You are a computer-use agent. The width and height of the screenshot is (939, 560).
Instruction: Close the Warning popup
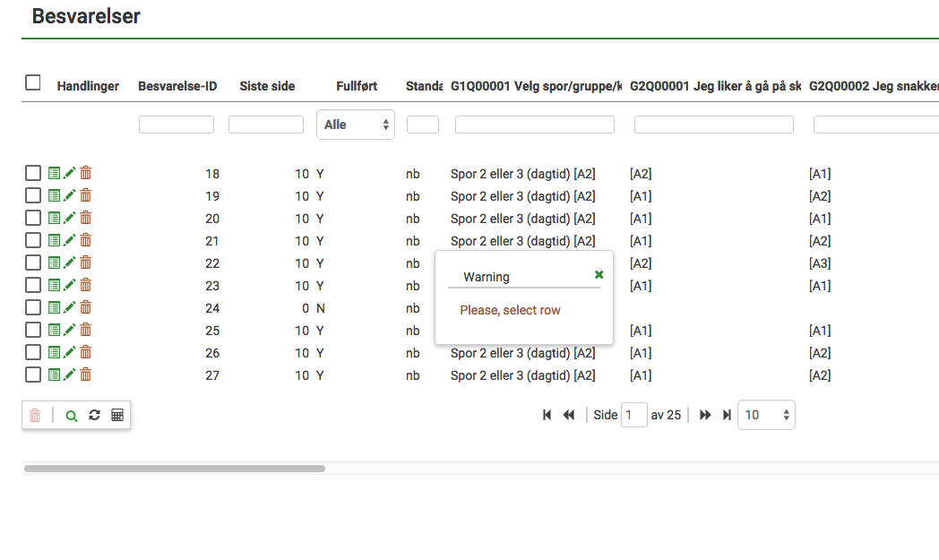[599, 275]
